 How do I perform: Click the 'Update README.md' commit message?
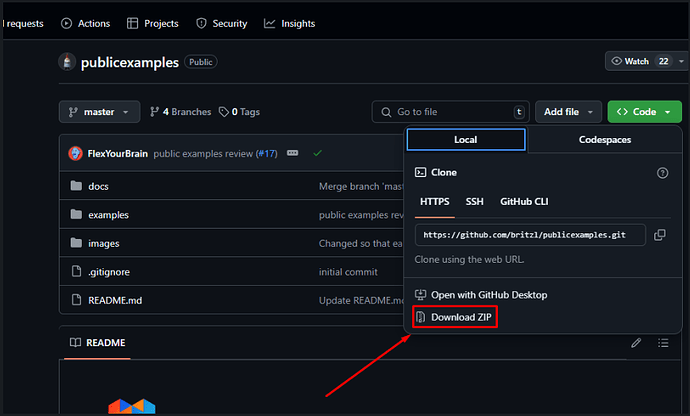pyautogui.click(x=361, y=300)
